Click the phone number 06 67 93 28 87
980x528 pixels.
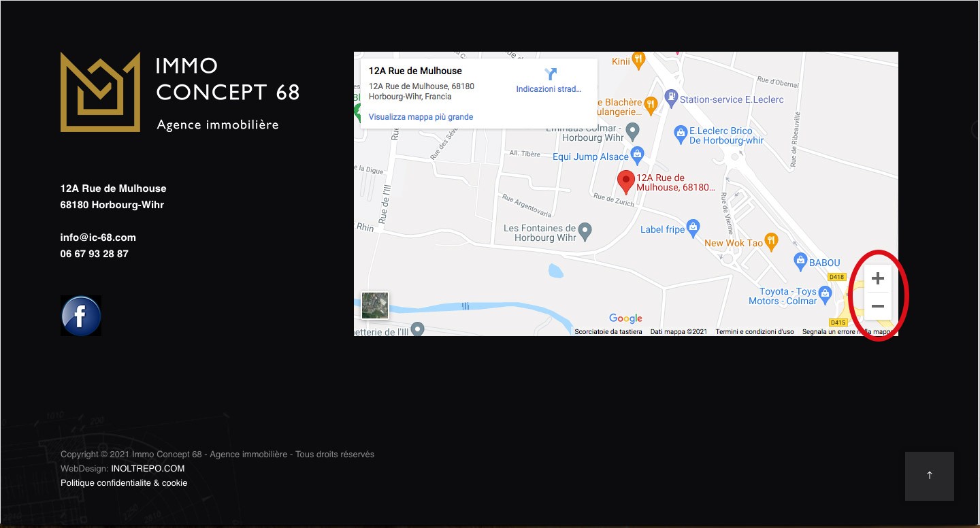[94, 254]
